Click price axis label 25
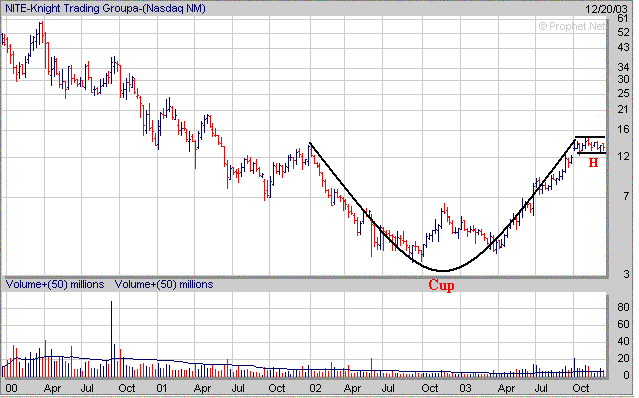The height and width of the screenshot is (398, 639). point(623,94)
